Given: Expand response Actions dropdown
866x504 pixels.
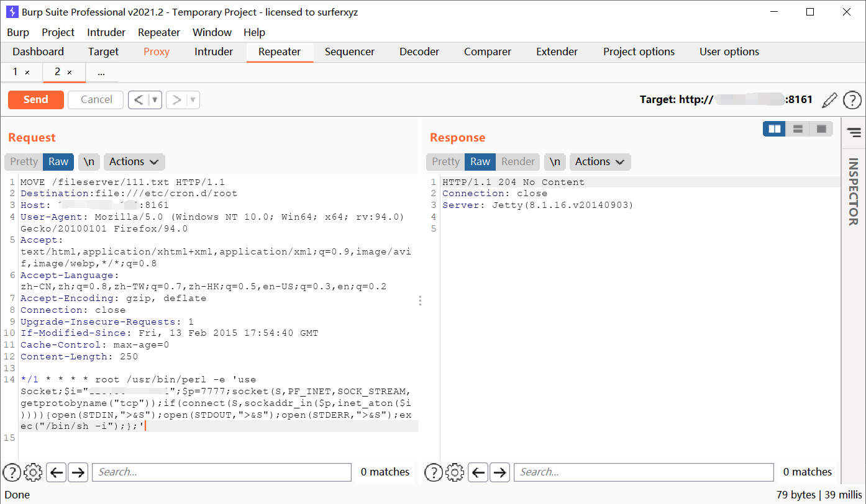Looking at the screenshot, I should click(x=600, y=162).
